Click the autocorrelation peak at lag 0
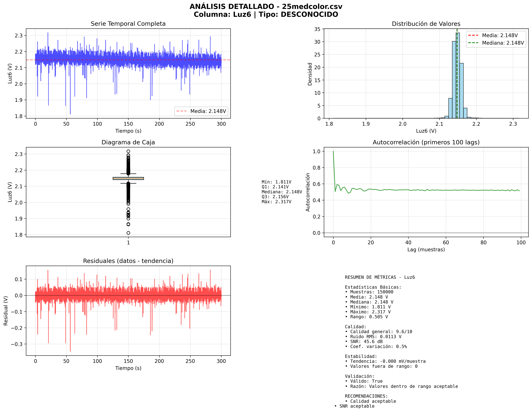The width and height of the screenshot is (532, 417). pos(333,152)
